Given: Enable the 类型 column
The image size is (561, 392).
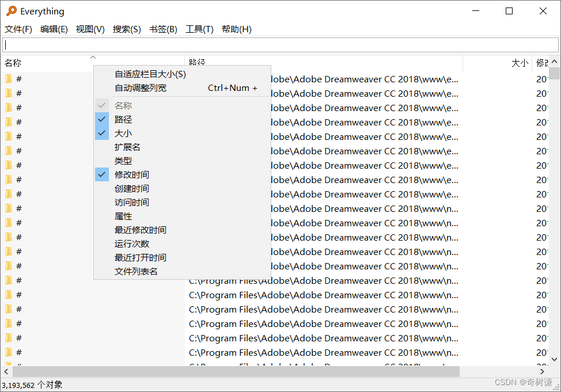Looking at the screenshot, I should [182, 161].
